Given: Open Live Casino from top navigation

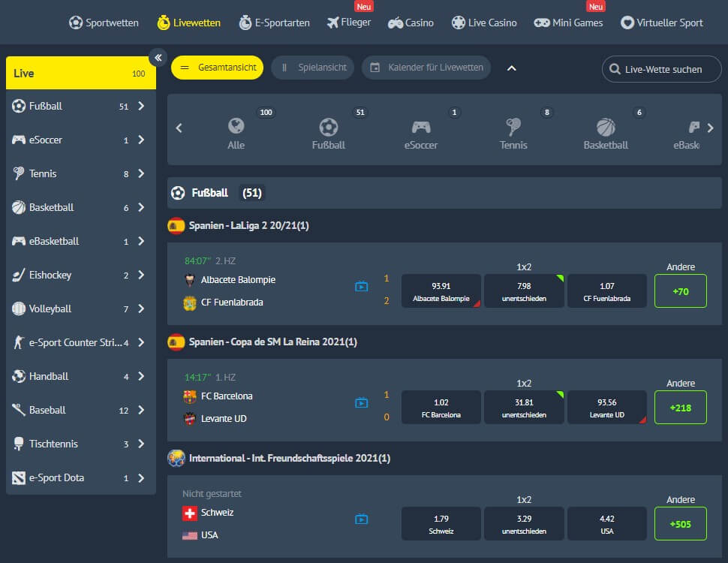Looking at the screenshot, I should click(x=484, y=23).
